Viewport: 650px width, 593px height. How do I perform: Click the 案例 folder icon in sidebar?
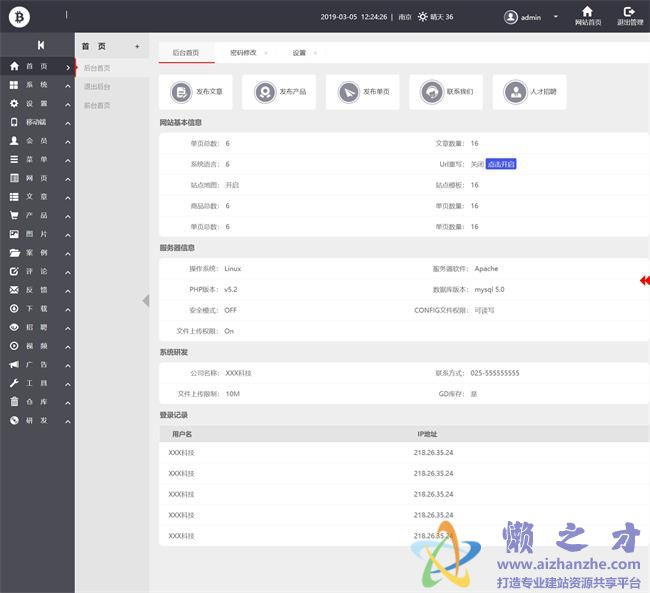[15, 253]
